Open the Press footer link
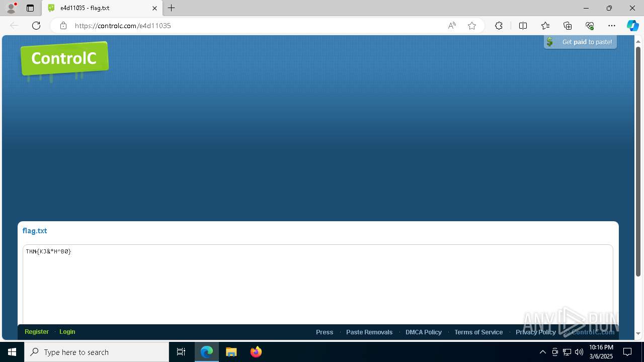644x362 pixels. (325, 332)
